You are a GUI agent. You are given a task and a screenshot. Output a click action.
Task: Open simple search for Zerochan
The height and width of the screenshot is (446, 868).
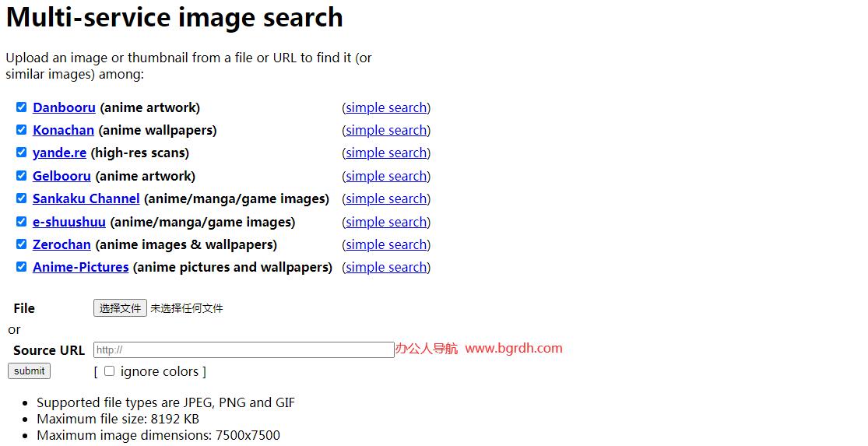click(x=386, y=244)
